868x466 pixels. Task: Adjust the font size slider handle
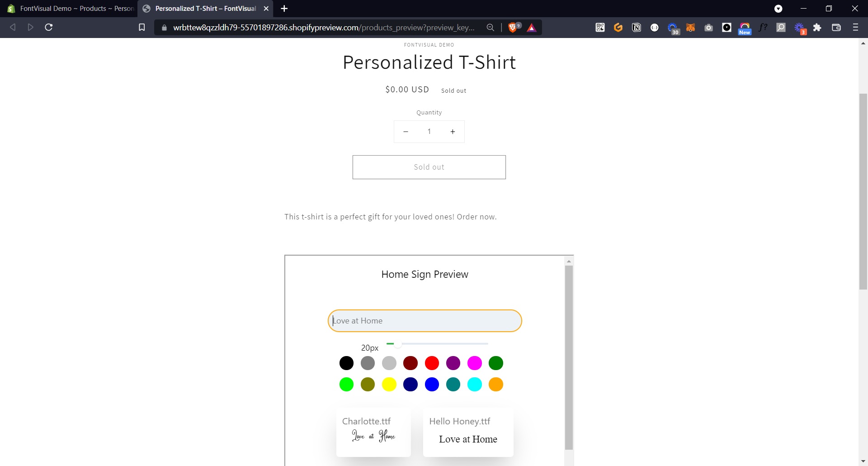pyautogui.click(x=397, y=344)
